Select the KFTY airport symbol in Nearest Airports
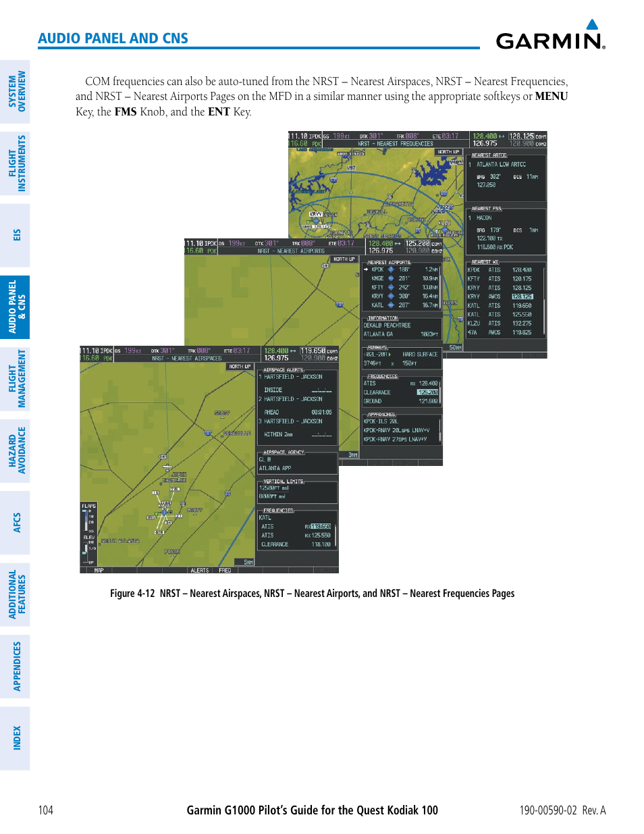Image resolution: width=644 pixels, height=834 pixels. pyautogui.click(x=391, y=287)
